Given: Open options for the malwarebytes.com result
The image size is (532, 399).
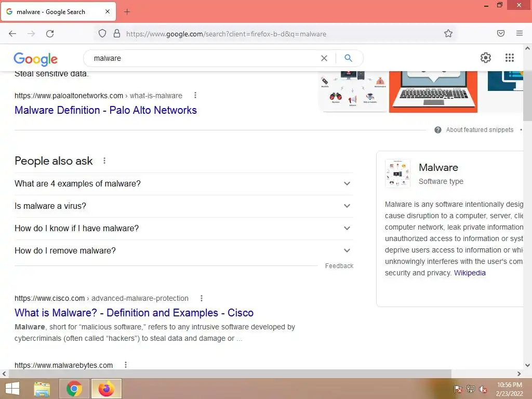Looking at the screenshot, I should [126, 365].
